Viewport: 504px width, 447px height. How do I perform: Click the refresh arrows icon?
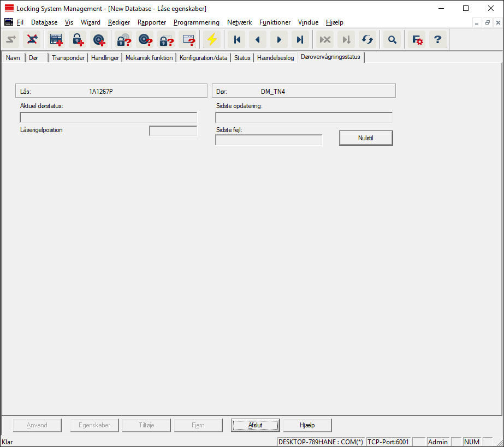pos(367,39)
